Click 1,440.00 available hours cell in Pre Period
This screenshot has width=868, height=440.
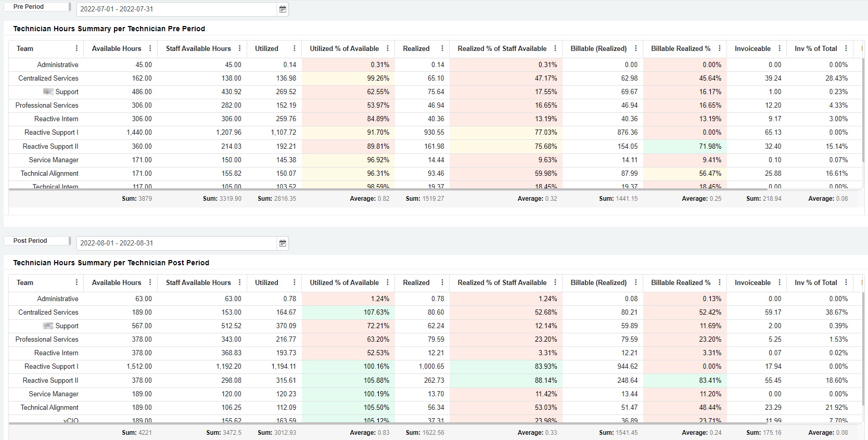point(121,132)
